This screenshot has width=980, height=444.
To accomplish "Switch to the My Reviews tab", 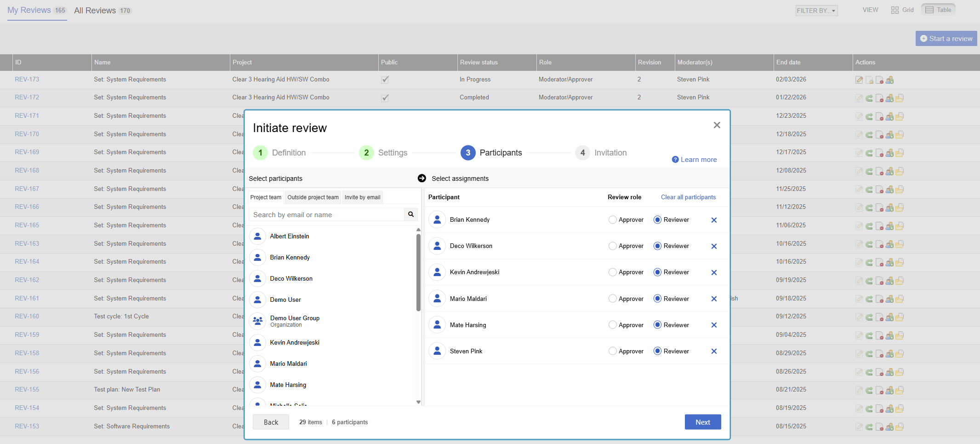I will pos(37,10).
